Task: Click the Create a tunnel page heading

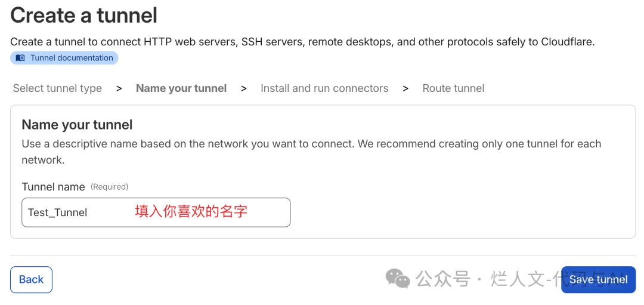Action: (84, 16)
